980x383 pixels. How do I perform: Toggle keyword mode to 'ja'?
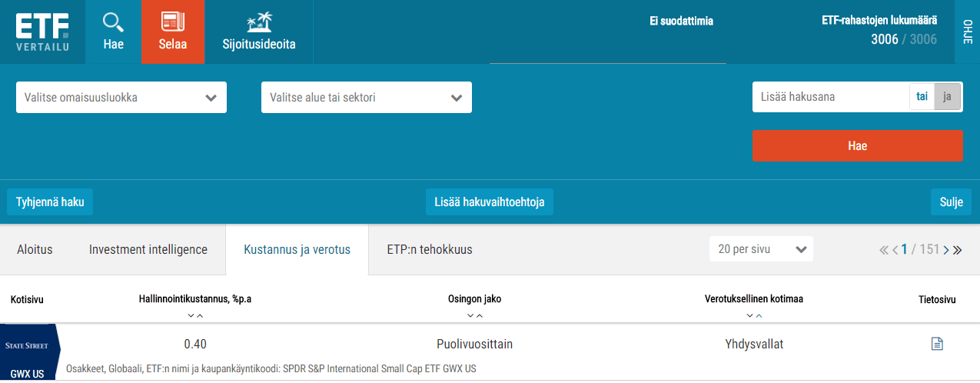[x=947, y=97]
